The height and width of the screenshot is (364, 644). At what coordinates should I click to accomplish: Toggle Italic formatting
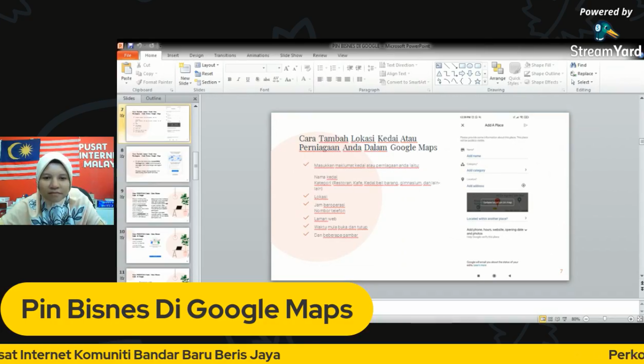239,79
